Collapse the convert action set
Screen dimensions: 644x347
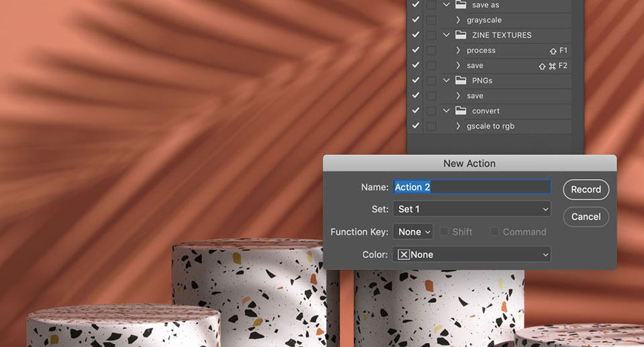pos(447,111)
